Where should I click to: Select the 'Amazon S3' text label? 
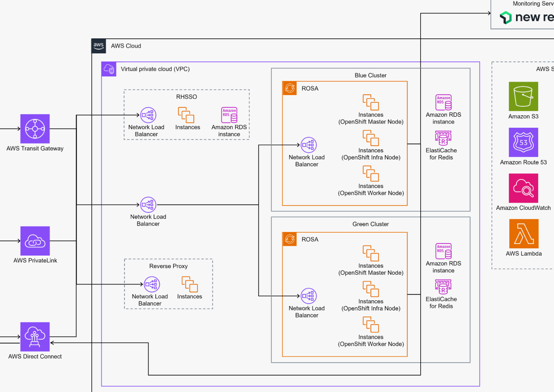524,116
